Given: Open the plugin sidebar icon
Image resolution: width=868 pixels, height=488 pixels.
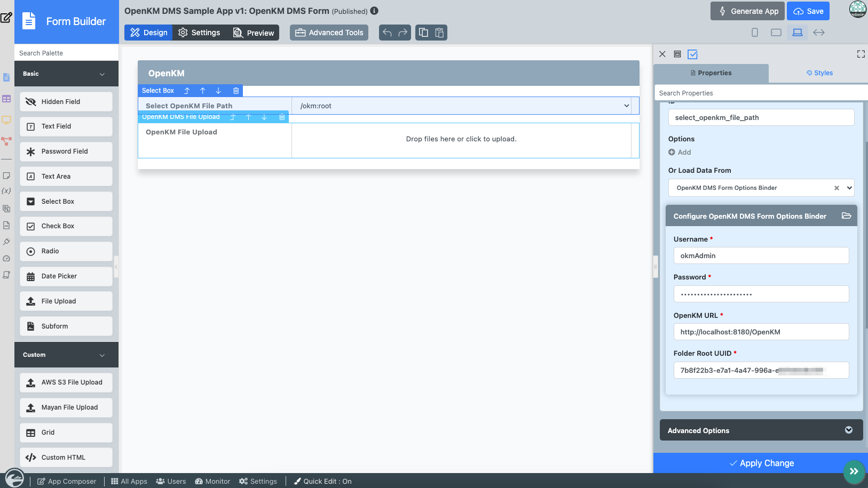Looking at the screenshot, I should 6,242.
